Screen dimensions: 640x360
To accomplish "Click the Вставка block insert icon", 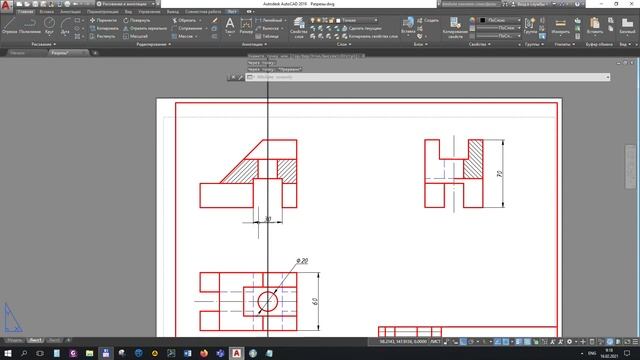I will coord(408,25).
